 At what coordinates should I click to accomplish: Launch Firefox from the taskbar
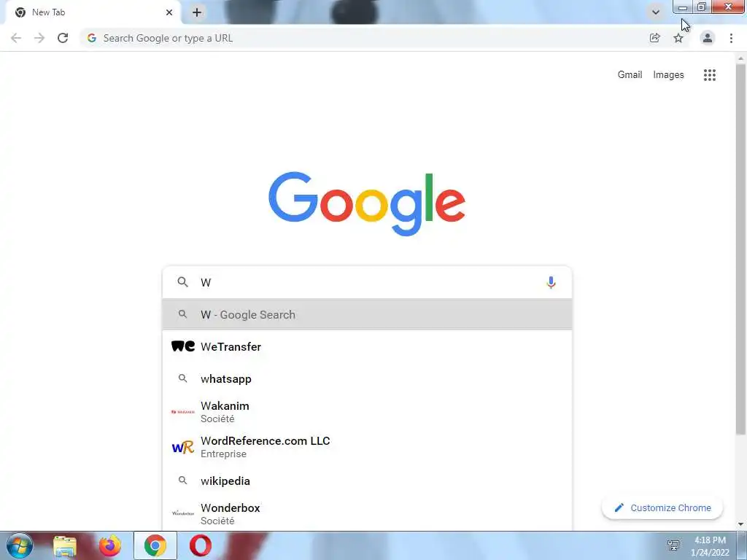[x=109, y=545]
